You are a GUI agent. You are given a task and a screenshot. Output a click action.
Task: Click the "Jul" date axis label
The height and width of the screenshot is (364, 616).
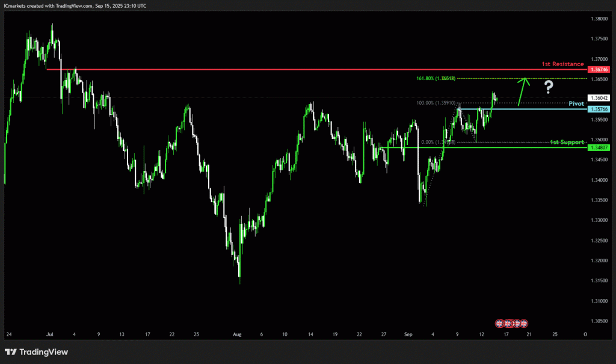pos(49,335)
